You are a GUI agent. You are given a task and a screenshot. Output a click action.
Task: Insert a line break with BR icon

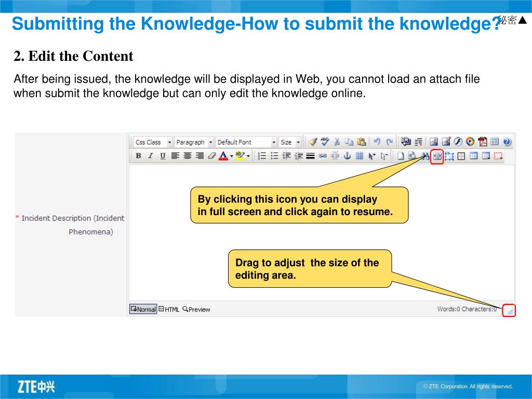406,141
